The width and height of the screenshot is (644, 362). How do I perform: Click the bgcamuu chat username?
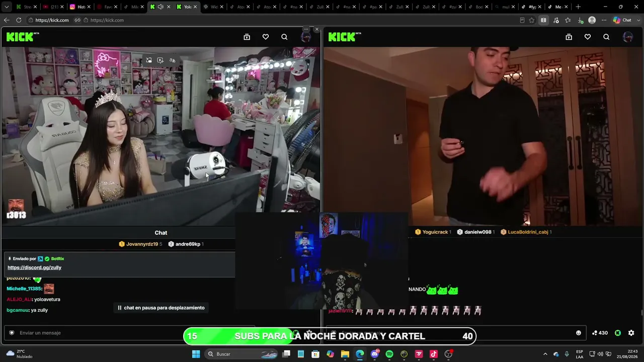coord(18,310)
